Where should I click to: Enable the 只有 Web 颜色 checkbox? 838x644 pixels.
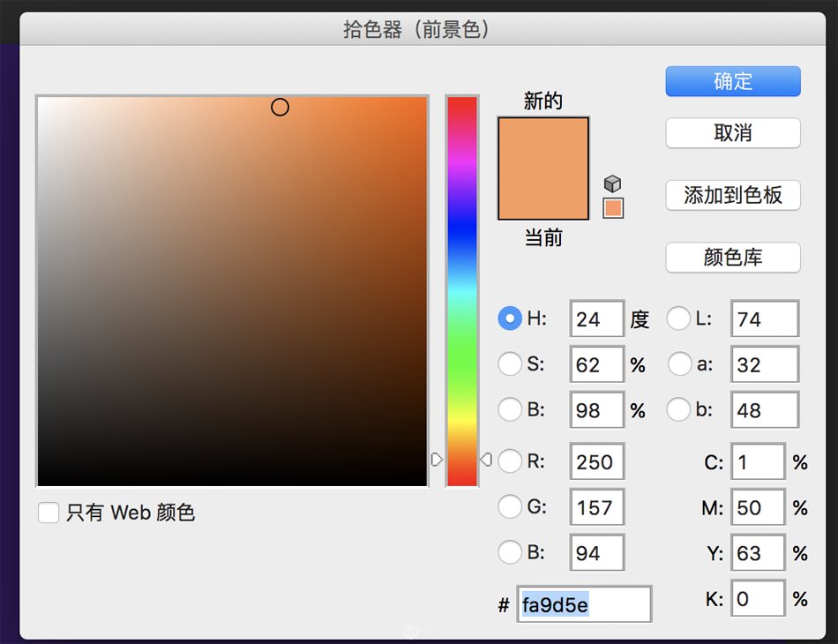click(x=49, y=513)
